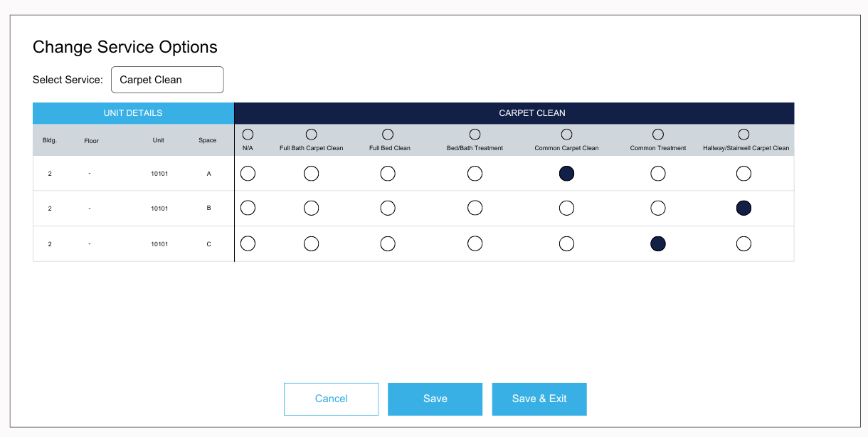Choose Hallway/Stairwell Carpet Clean for Space C
This screenshot has height=437, width=868.
pos(743,243)
